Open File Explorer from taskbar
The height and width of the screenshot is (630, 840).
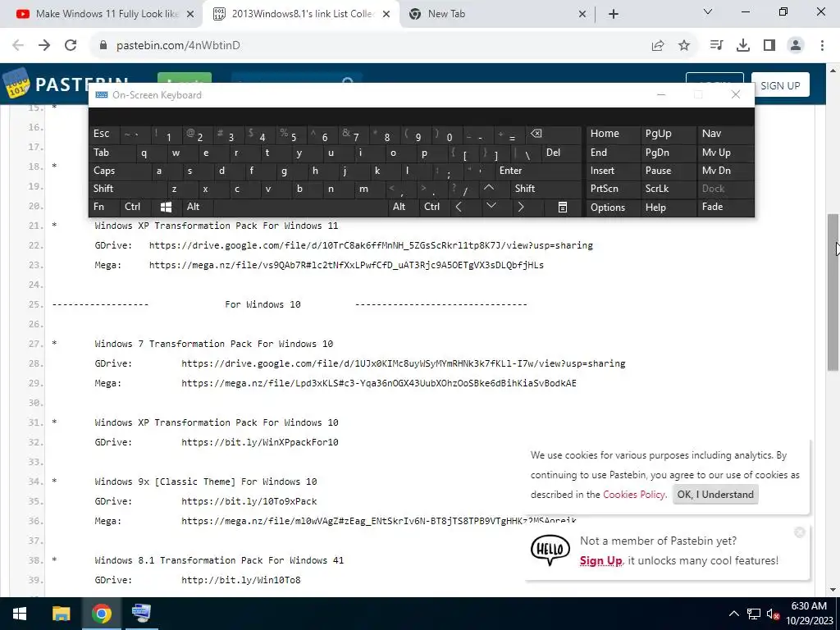[x=61, y=614]
